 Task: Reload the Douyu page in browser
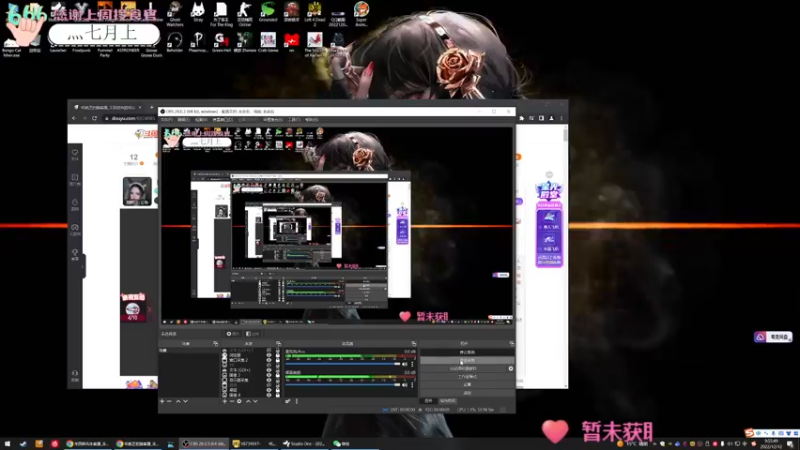click(94, 118)
